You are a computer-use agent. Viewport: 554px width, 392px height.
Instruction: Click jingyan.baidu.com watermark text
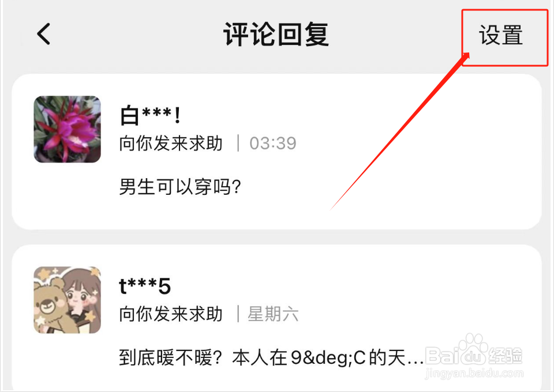(474, 373)
